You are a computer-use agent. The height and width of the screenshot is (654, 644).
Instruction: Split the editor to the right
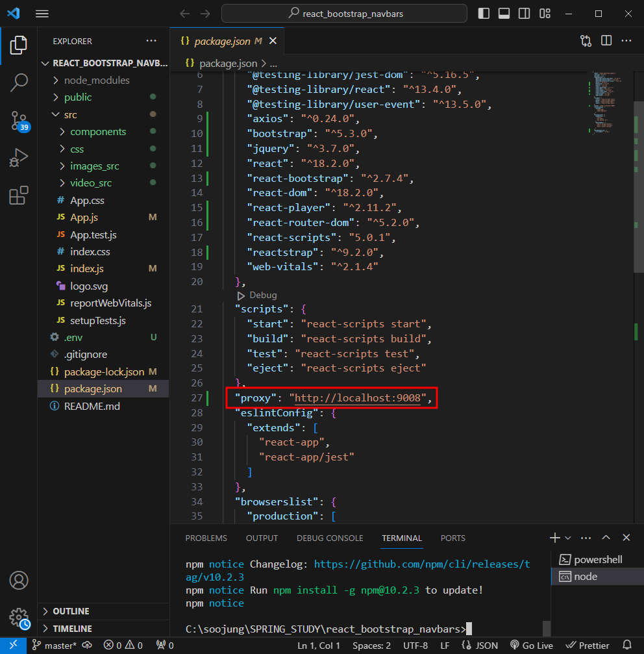coord(606,41)
